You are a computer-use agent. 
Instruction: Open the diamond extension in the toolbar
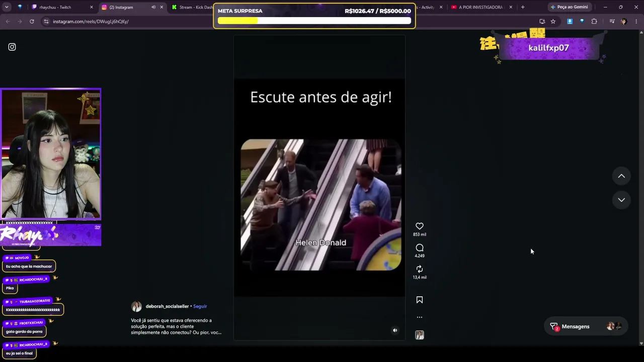pyautogui.click(x=582, y=22)
